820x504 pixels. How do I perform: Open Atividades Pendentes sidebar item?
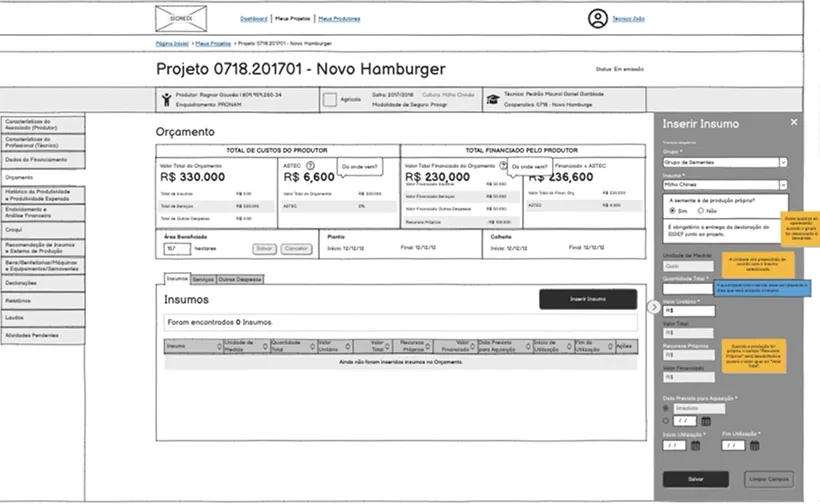pyautogui.click(x=42, y=336)
